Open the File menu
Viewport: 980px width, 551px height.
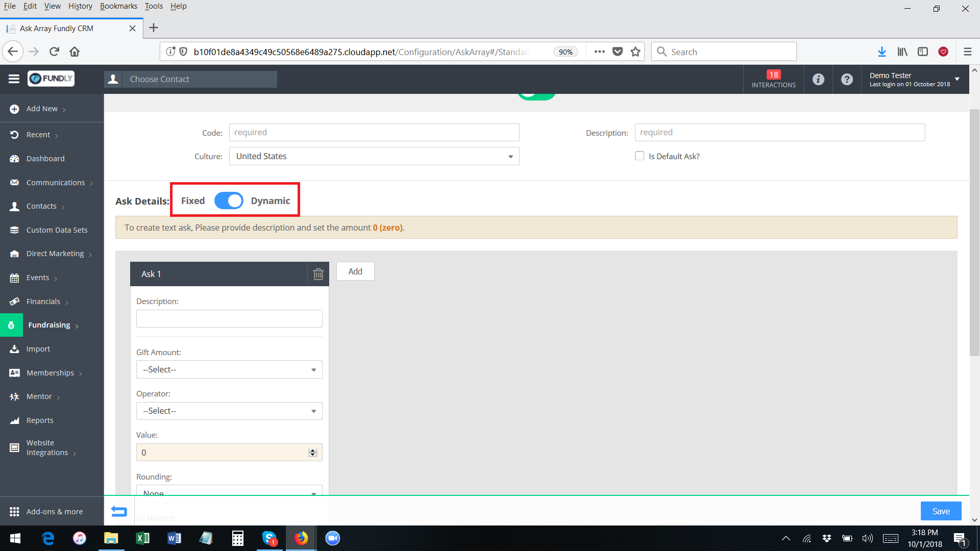click(10, 6)
